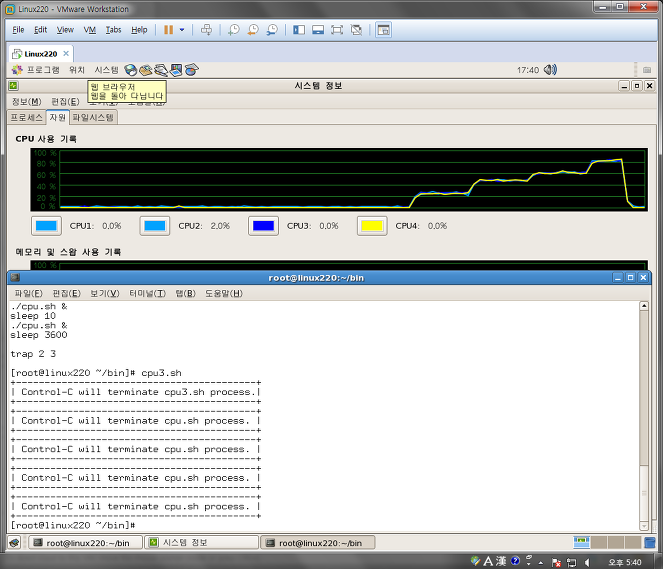Open VMware Edit menu

coord(41,30)
